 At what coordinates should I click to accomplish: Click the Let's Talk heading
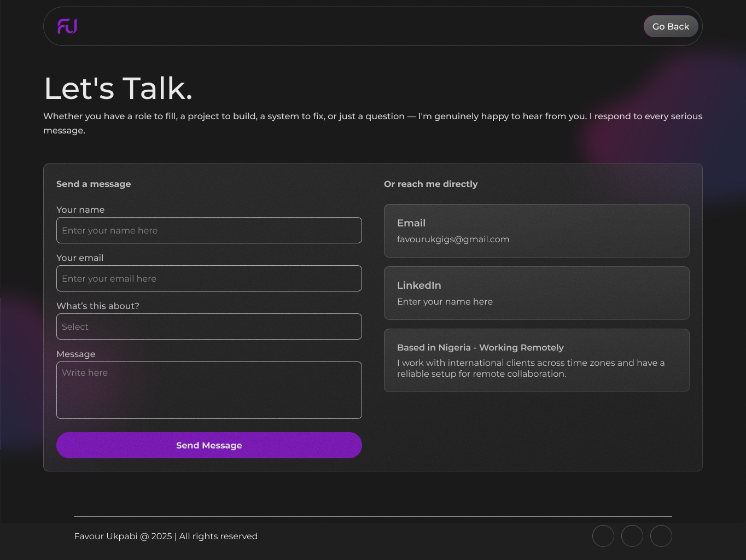[x=118, y=88]
